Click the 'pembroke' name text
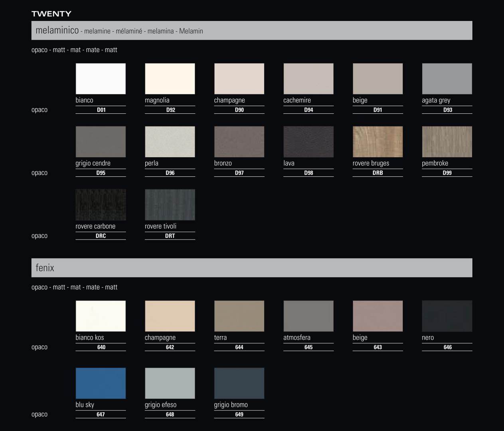This screenshot has width=504, height=431. [435, 163]
